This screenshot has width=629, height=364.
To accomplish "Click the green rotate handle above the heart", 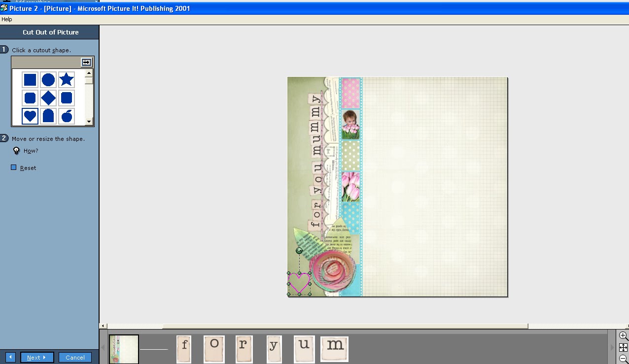I will pos(299,251).
